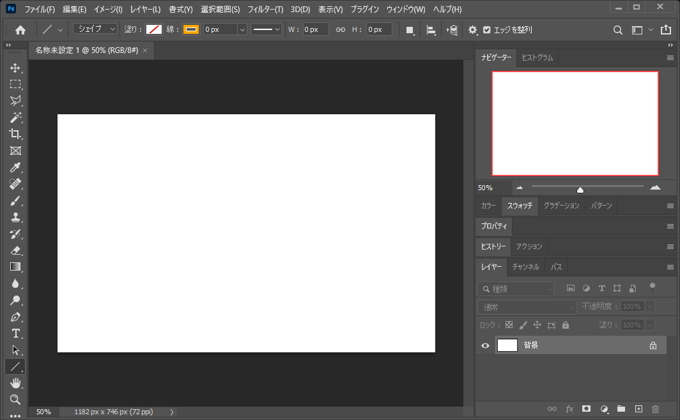Viewport: 680px width, 420px height.
Task: Open path operations icon in options bar
Action: (x=410, y=30)
